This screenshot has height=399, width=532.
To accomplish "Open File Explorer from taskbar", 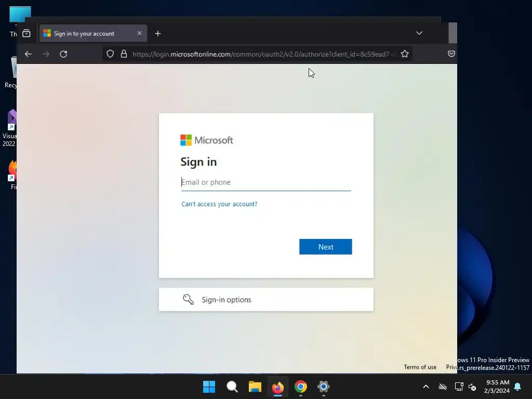I will pyautogui.click(x=255, y=387).
